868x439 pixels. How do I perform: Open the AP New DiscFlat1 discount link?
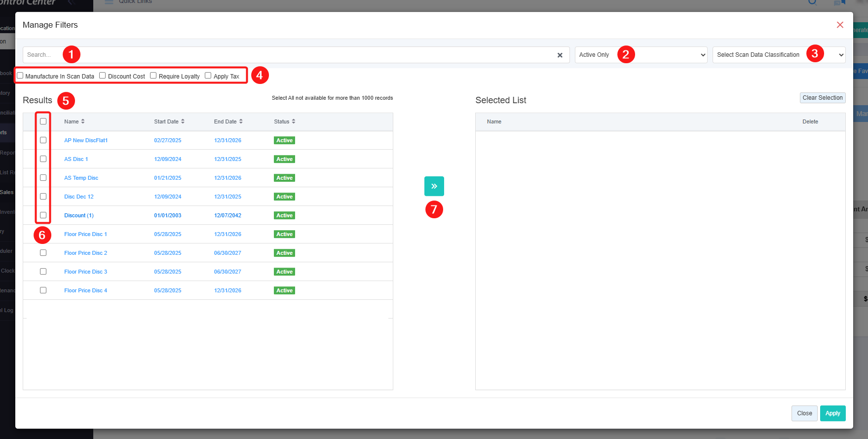click(86, 140)
